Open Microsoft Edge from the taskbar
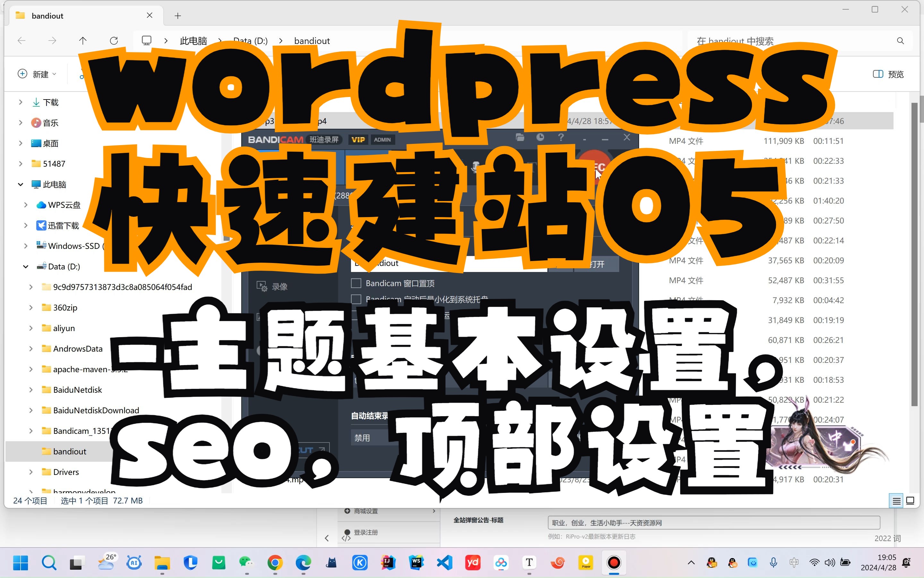 coord(303,563)
